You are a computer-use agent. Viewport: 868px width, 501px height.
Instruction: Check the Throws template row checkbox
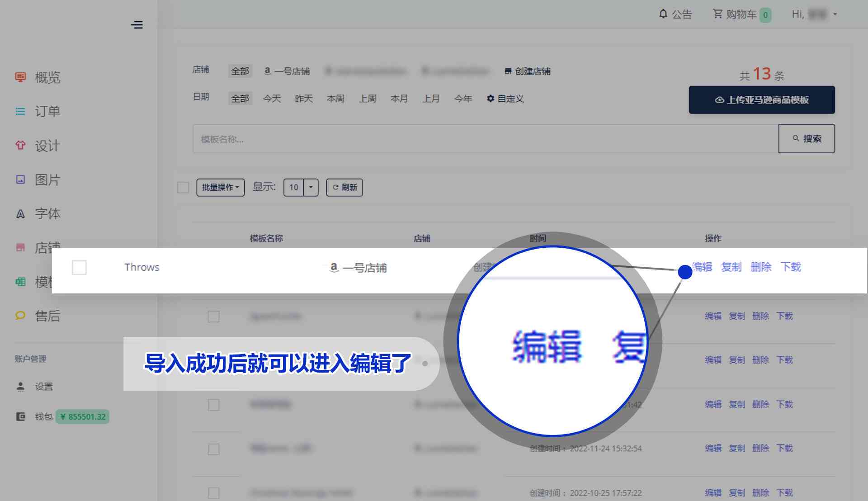(78, 267)
